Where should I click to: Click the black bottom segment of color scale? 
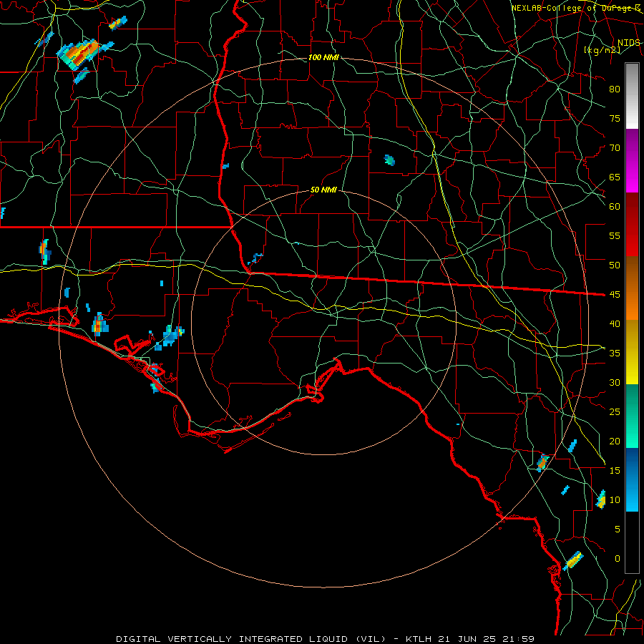click(x=632, y=542)
